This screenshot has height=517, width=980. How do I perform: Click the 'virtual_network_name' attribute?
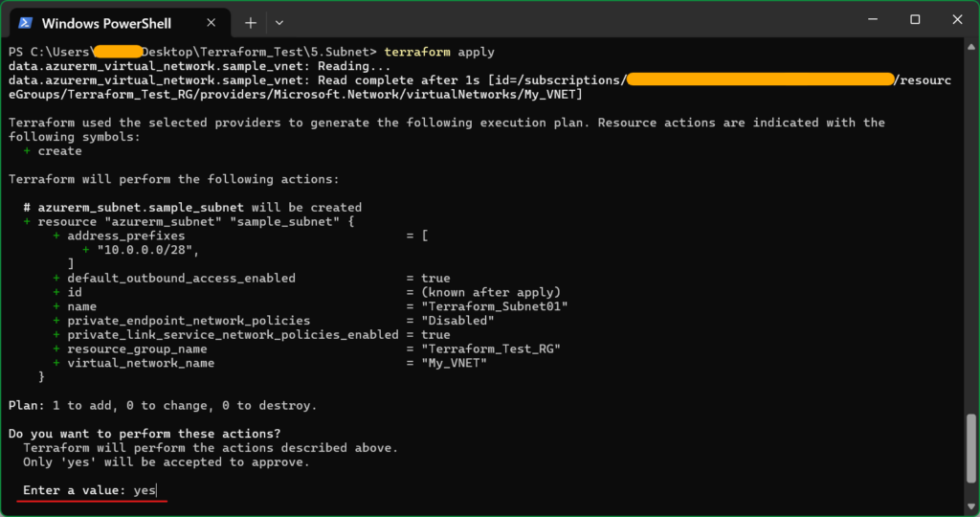point(141,363)
